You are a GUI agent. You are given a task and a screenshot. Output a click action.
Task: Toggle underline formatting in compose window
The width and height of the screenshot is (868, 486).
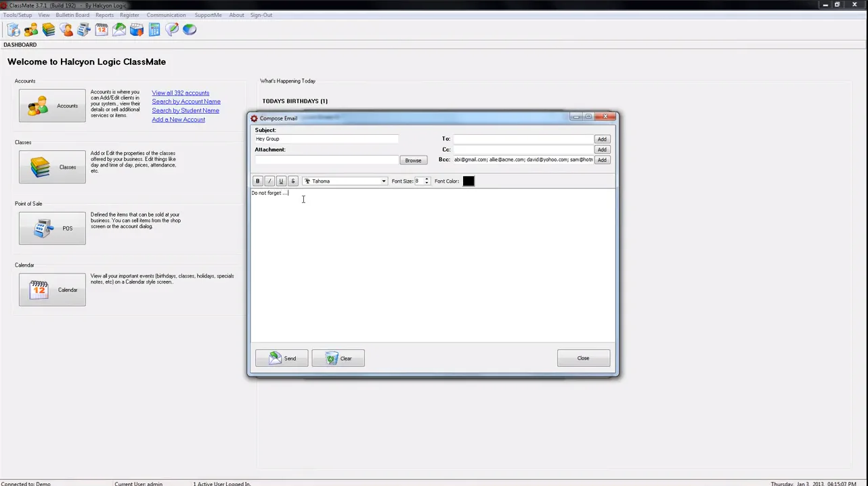pyautogui.click(x=280, y=181)
